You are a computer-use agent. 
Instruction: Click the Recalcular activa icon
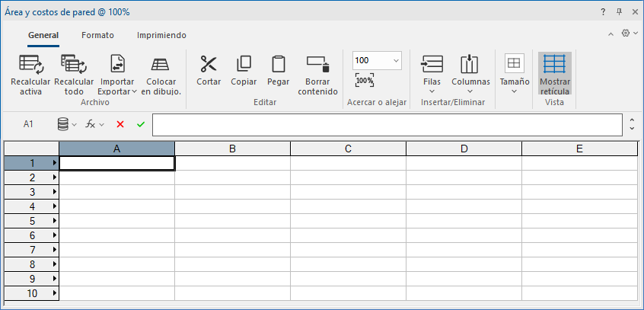[x=31, y=64]
